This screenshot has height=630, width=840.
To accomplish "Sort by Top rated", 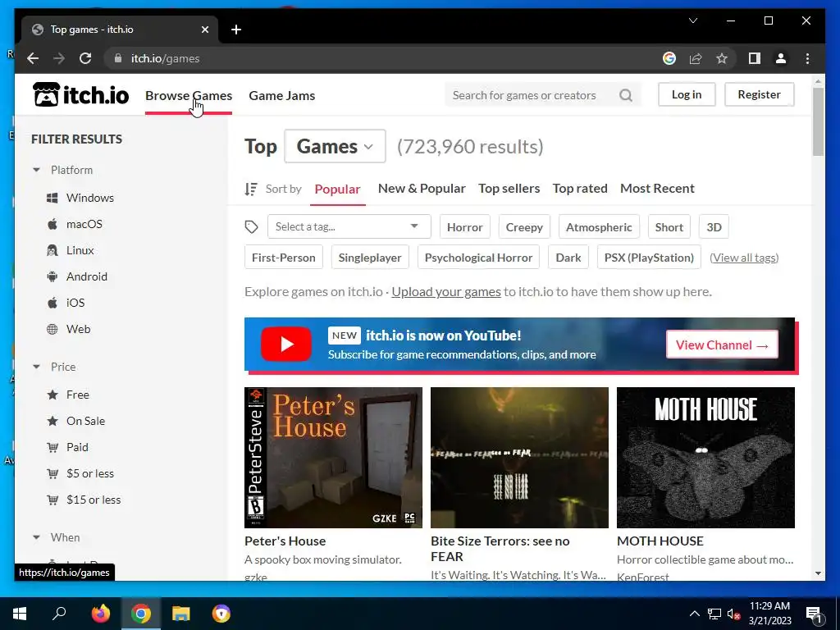I will (580, 188).
